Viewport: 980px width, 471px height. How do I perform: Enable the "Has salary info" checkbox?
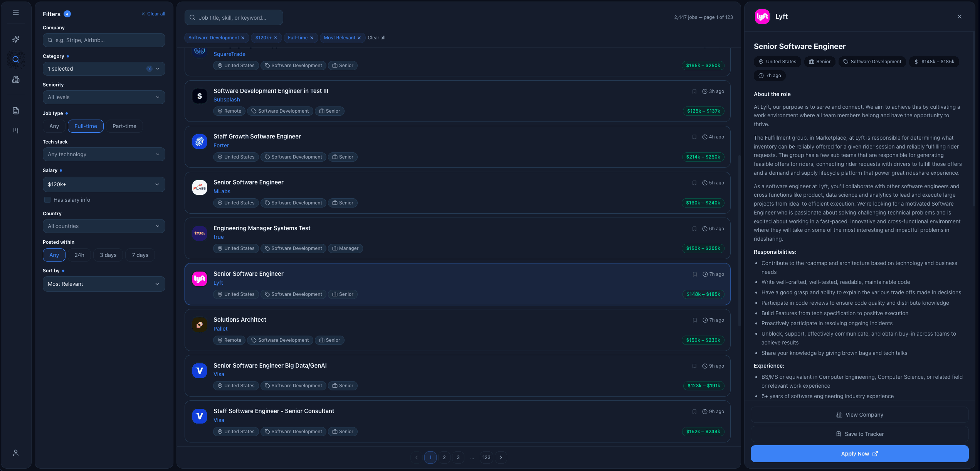pyautogui.click(x=47, y=199)
